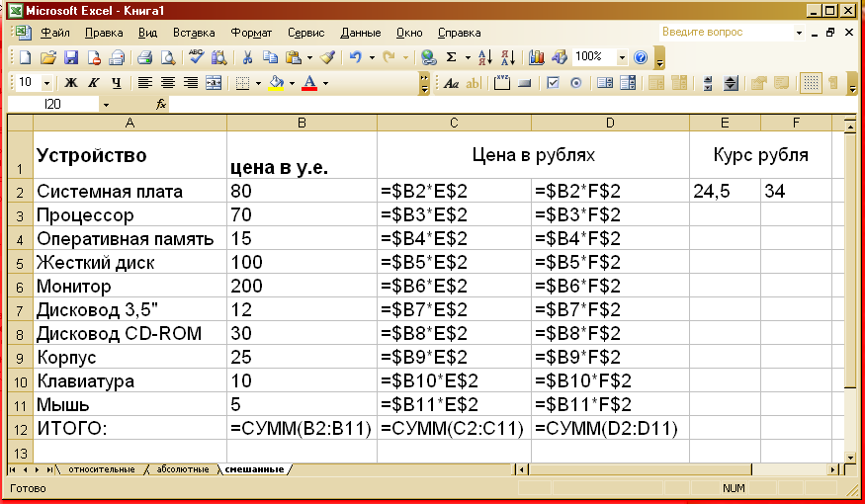Viewport: 865px width, 504px height.
Task: Toggle bold (Ж) formatting
Action: pyautogui.click(x=70, y=83)
